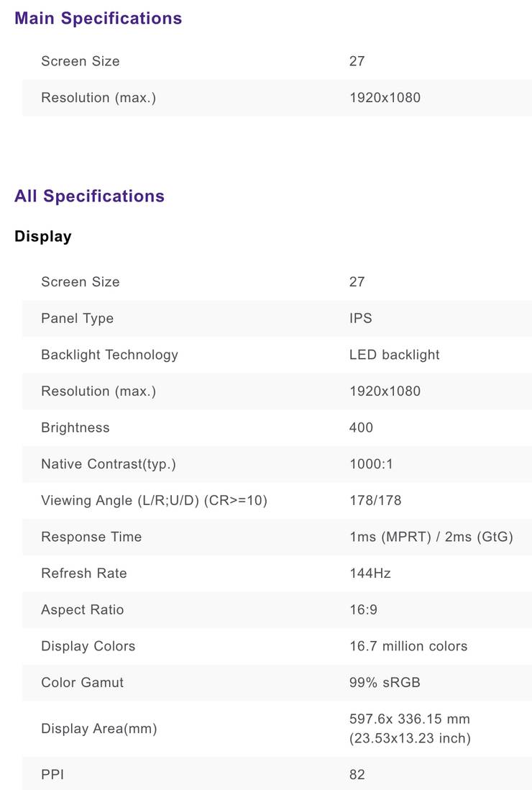Click the Native Contrast(typ.) label

coord(108,464)
